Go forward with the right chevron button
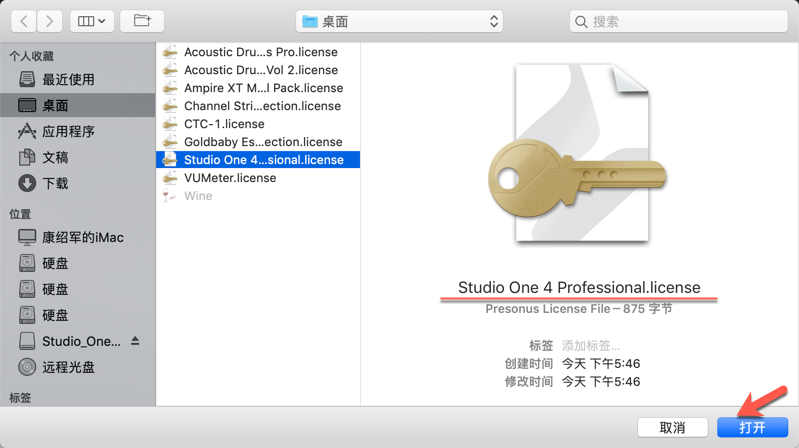 tap(49, 21)
